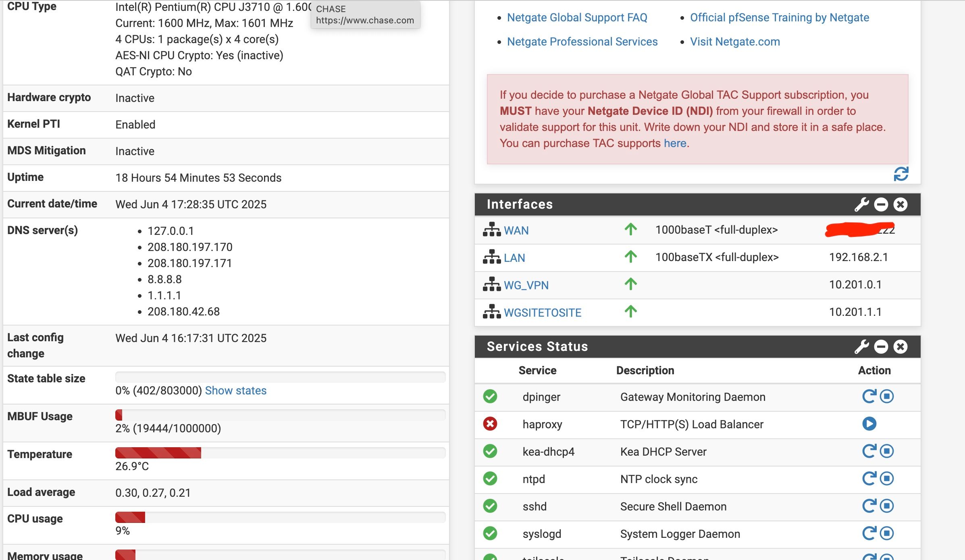Stop the dpinger service

(887, 396)
